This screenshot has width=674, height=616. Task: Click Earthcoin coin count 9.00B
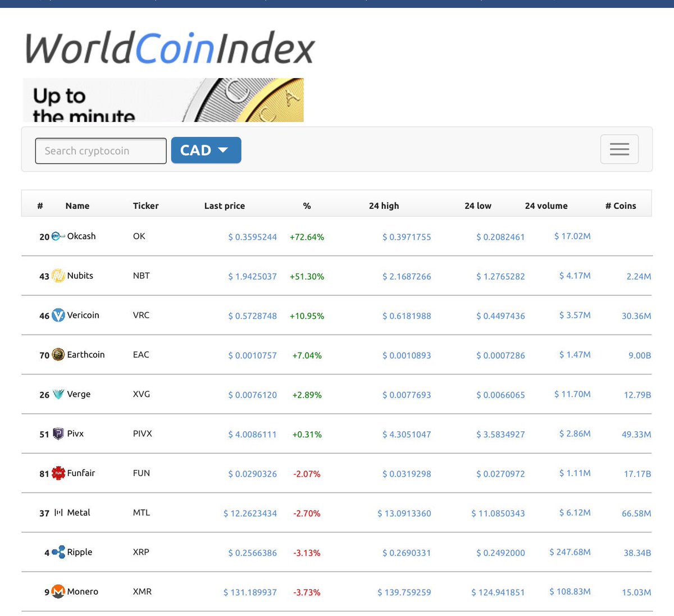coord(640,355)
